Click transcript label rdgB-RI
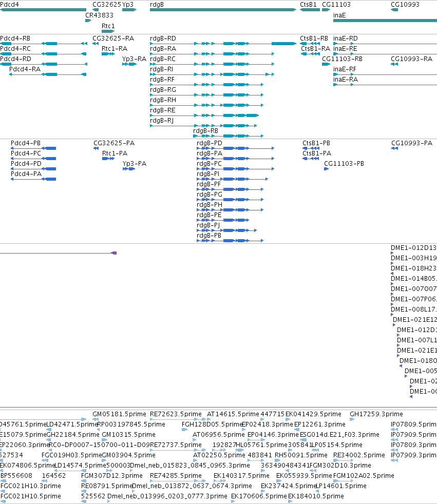 tap(161, 69)
